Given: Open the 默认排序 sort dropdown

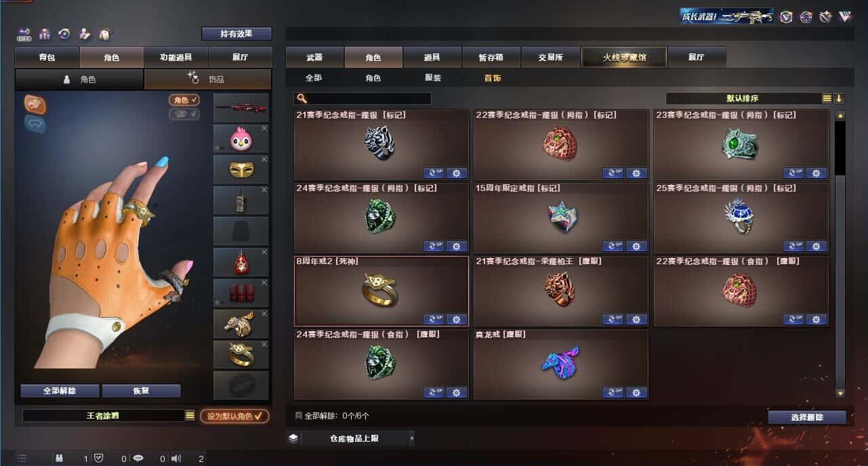Looking at the screenshot, I should 743,98.
